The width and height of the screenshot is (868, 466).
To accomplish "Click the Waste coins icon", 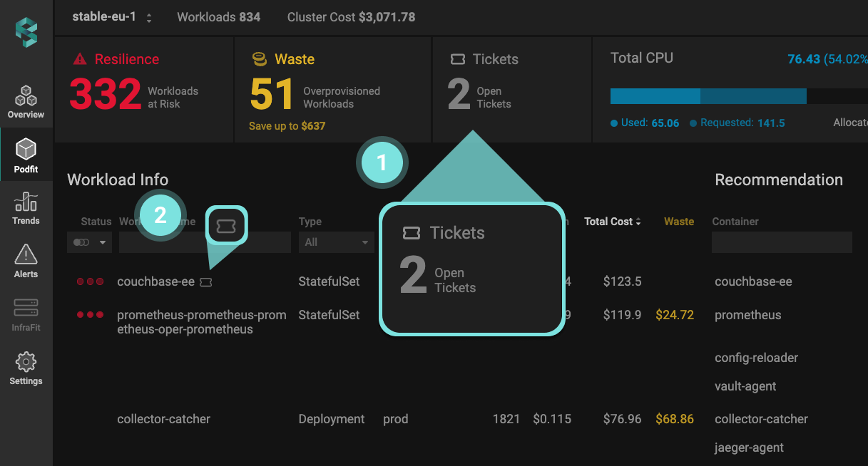I will [x=260, y=59].
